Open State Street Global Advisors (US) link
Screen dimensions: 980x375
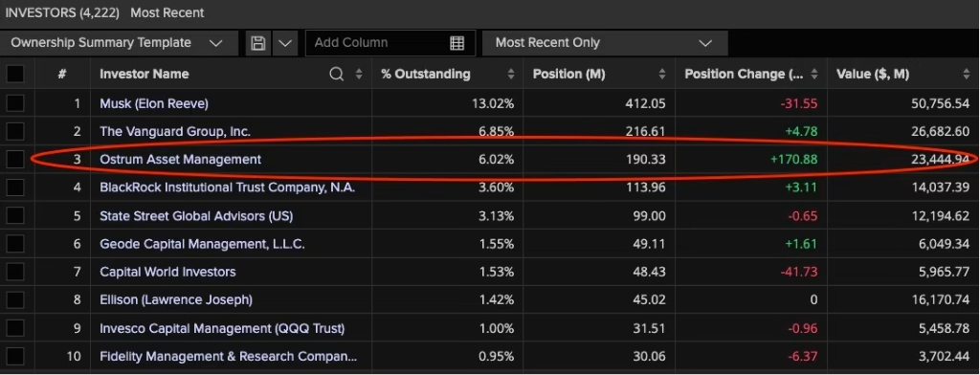[x=196, y=215]
